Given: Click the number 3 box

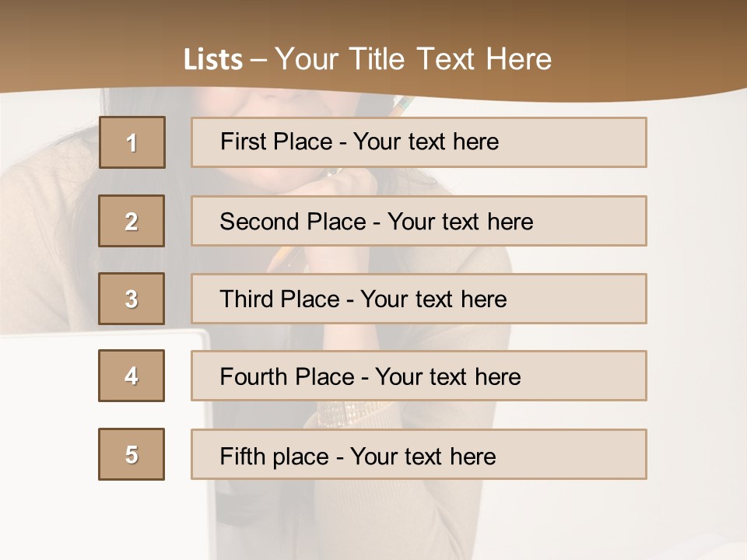Looking at the screenshot, I should click(132, 299).
